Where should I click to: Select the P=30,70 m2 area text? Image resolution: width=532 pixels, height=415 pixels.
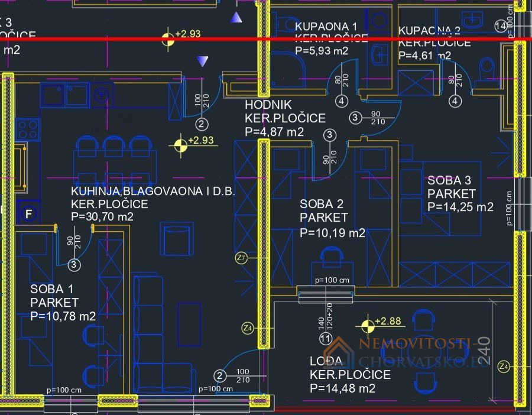click(102, 216)
